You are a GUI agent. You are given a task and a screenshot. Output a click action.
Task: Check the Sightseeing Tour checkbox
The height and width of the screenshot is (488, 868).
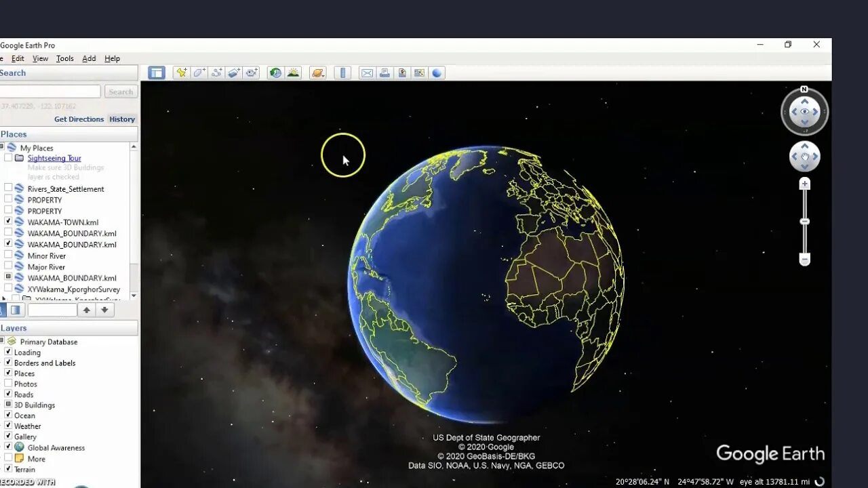(8, 157)
